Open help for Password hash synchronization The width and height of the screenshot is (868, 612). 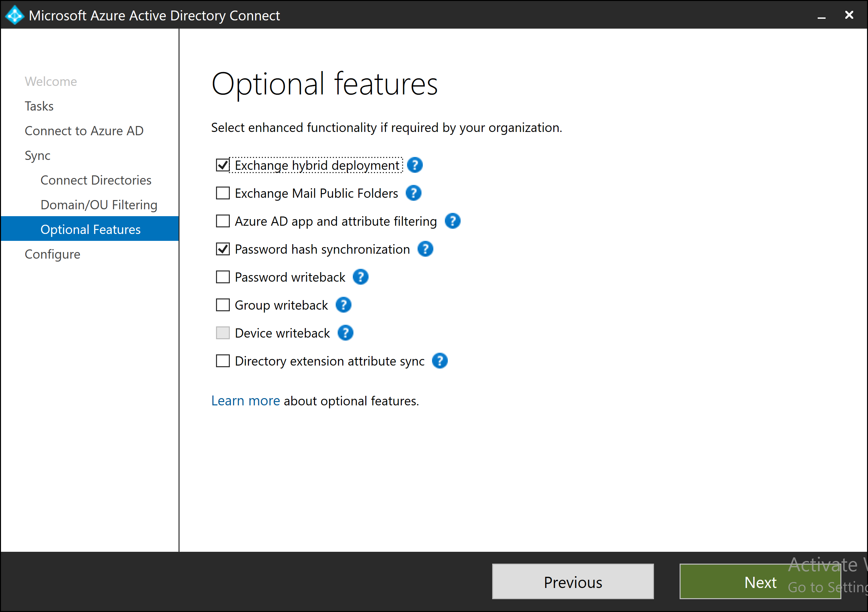point(425,249)
